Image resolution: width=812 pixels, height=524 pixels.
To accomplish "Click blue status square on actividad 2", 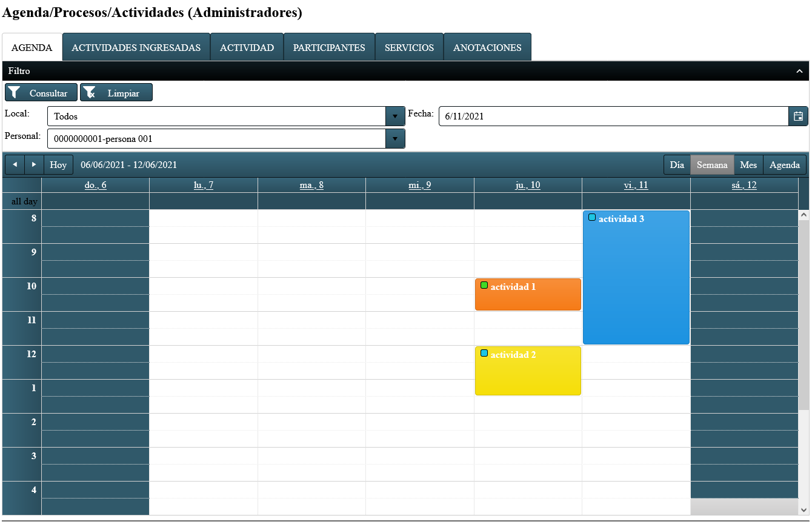I will coord(484,353).
